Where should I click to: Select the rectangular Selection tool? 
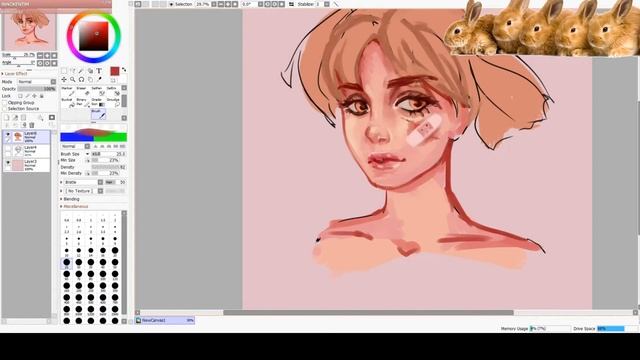64,71
